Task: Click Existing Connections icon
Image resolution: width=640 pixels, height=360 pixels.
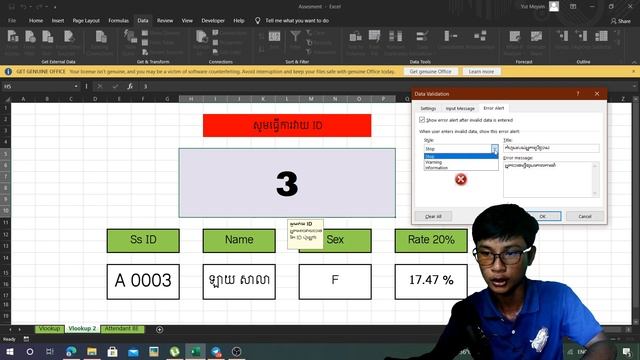Action: pos(101,37)
